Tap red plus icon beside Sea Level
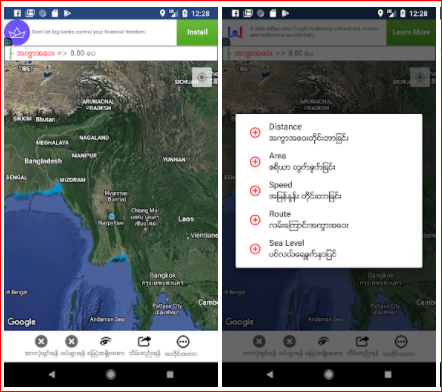This screenshot has height=392, width=442. click(x=255, y=249)
